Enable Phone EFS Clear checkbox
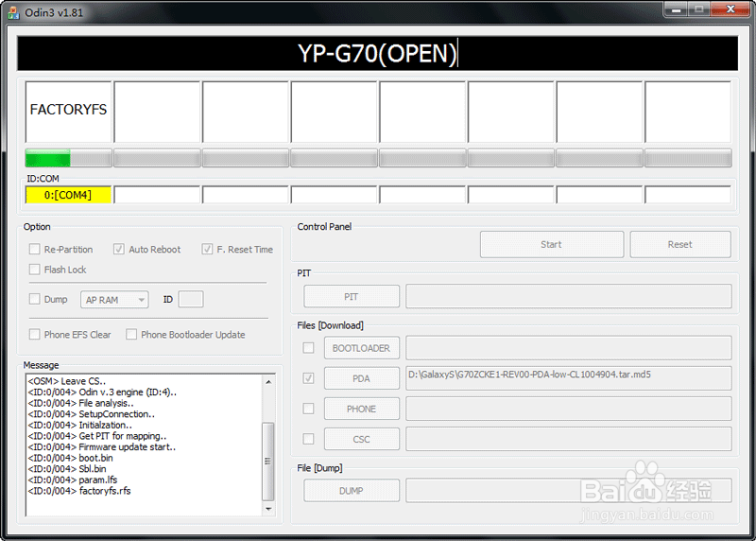The image size is (756, 541). [x=34, y=335]
